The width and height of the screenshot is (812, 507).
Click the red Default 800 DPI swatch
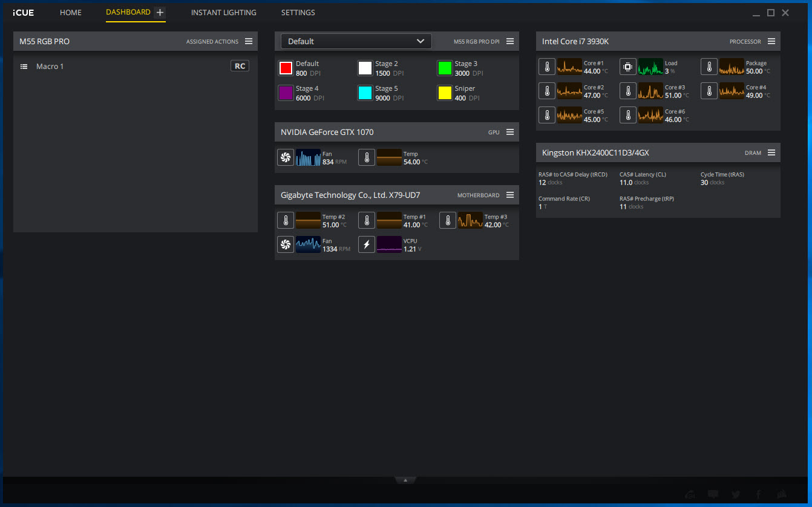(x=286, y=68)
